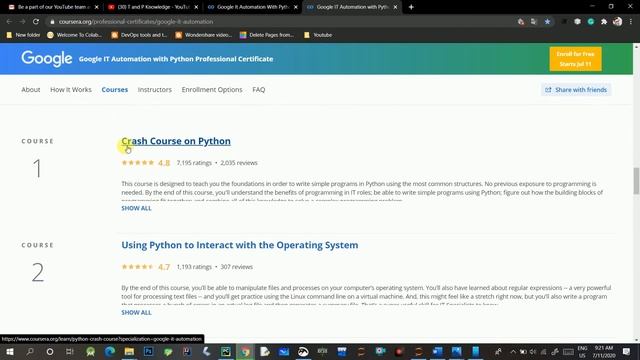Open the 'Welcome To Colab' bookmark
The height and width of the screenshot is (360, 640).
click(74, 35)
